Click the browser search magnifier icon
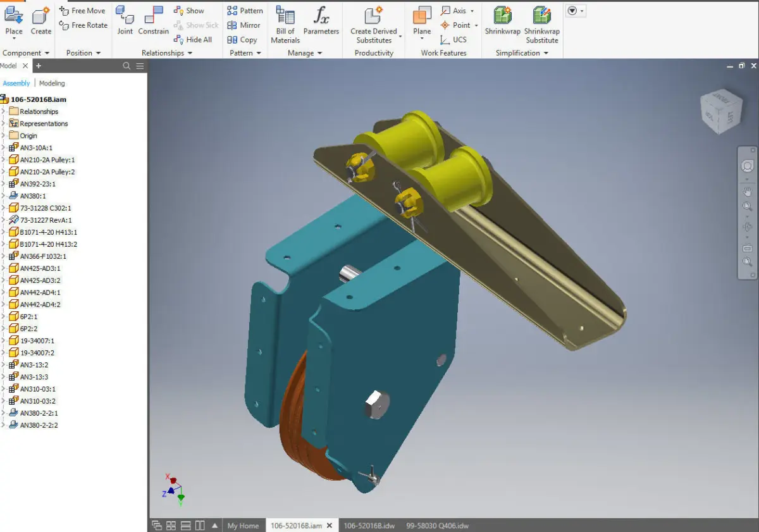This screenshot has height=532, width=759. (126, 66)
